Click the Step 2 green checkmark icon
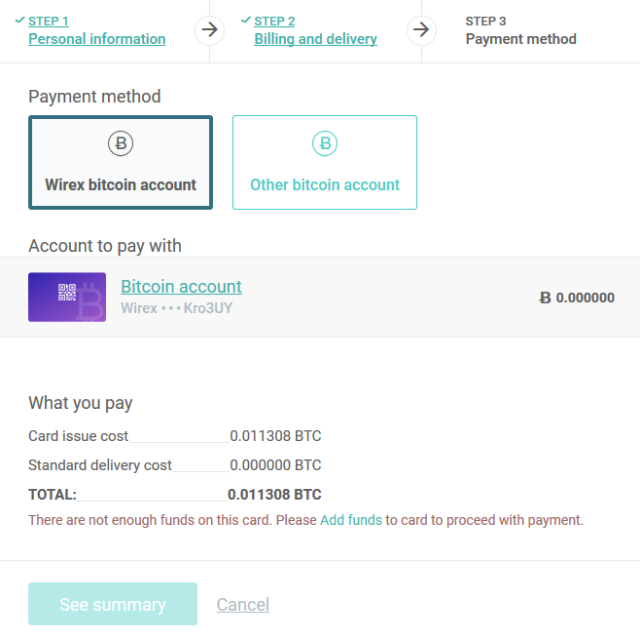The image size is (640, 636). coord(246,20)
